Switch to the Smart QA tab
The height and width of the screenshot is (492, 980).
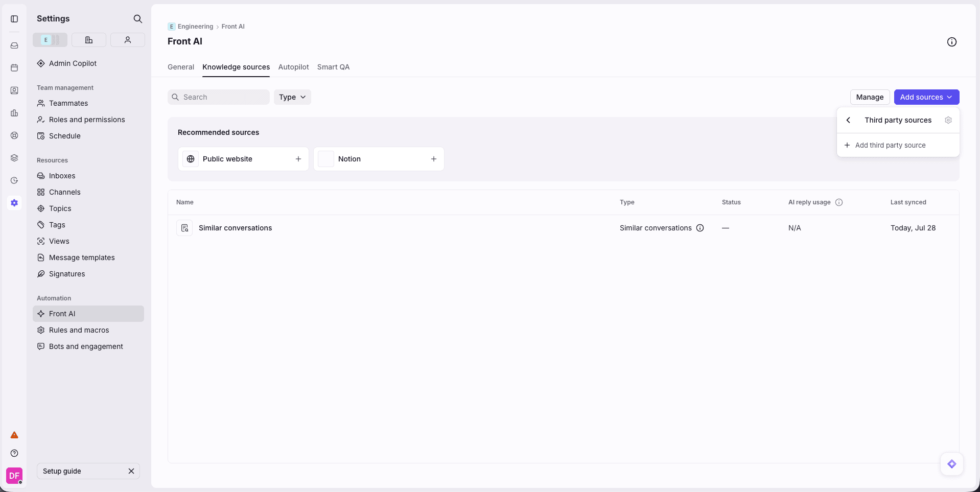click(334, 67)
